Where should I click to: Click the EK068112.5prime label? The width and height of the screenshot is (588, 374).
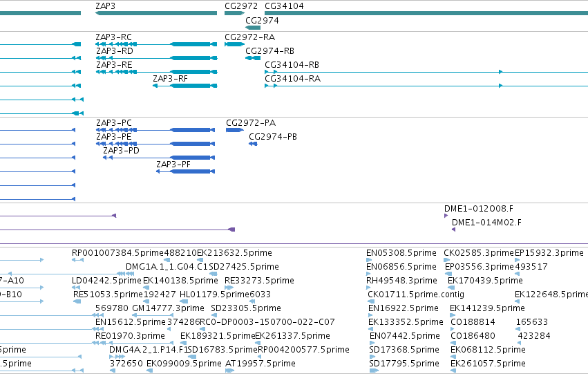pos(488,350)
